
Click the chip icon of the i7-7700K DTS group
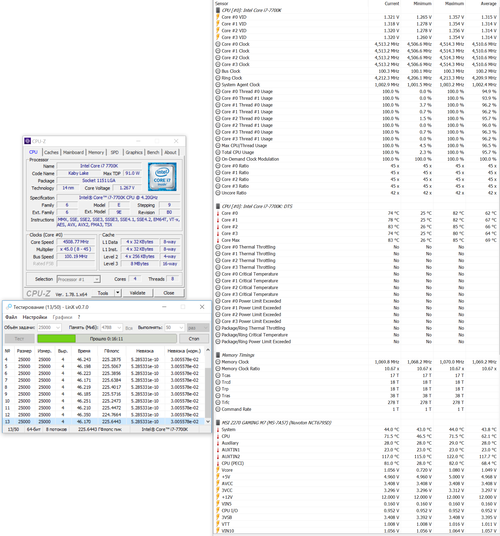point(218,206)
